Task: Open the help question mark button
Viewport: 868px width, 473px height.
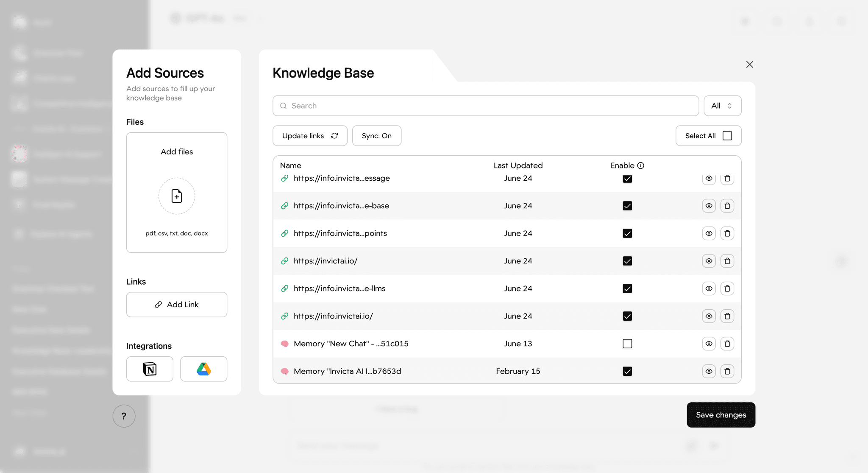Action: coord(124,416)
